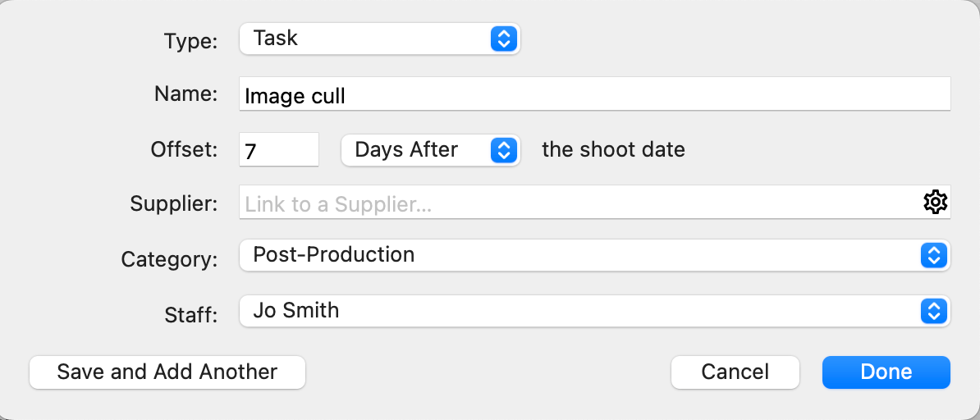Viewport: 980px width, 420px height.
Task: Open the Type popup showing Task
Action: click(x=379, y=39)
